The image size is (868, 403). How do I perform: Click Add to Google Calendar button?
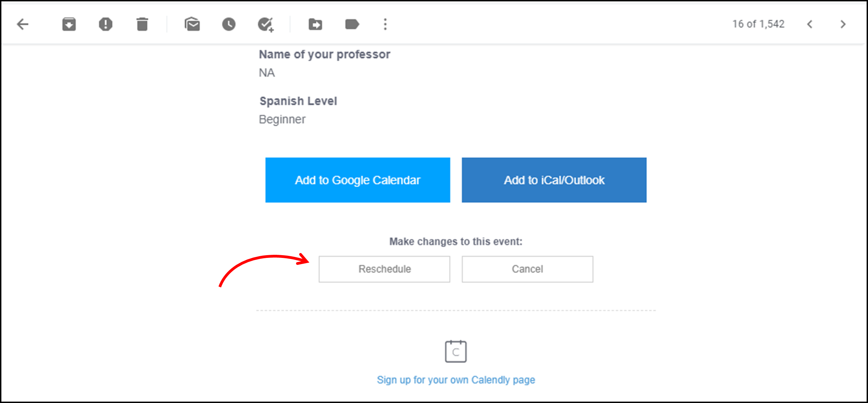click(358, 180)
